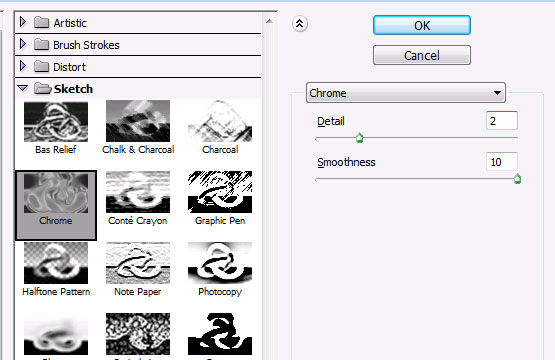This screenshot has height=360, width=555.
Task: Open the Chrome filter dropdown
Action: (406, 93)
